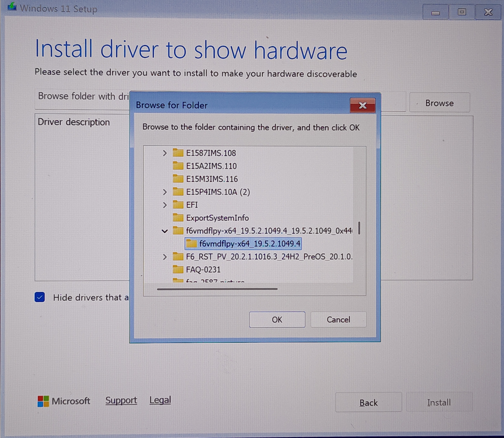Maximize the Windows 11 Setup window
This screenshot has width=504, height=438.
coord(462,12)
